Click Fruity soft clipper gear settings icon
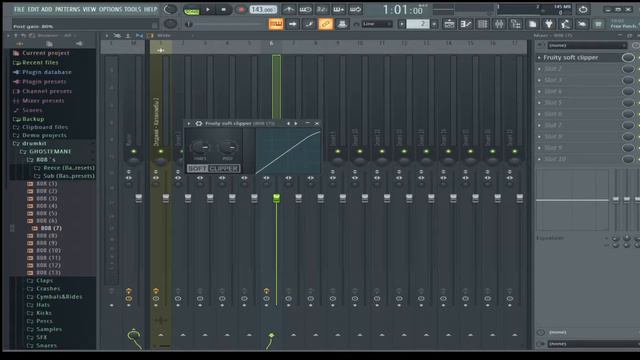This screenshot has height=360, width=640. pyautogui.click(x=199, y=123)
